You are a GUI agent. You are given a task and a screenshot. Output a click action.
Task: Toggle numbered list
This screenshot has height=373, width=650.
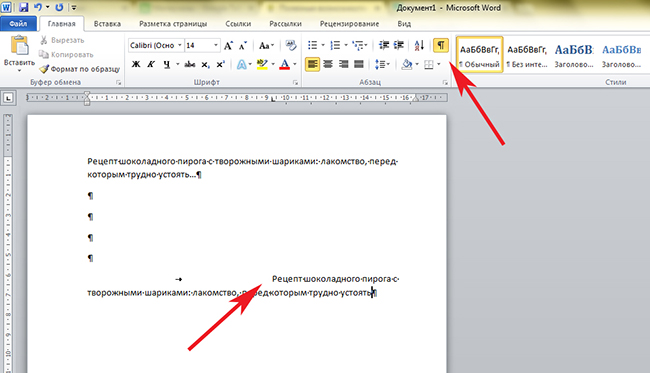[335, 45]
